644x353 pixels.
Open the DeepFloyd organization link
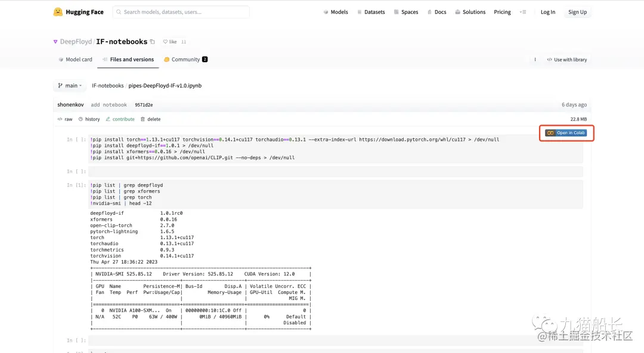pos(76,42)
